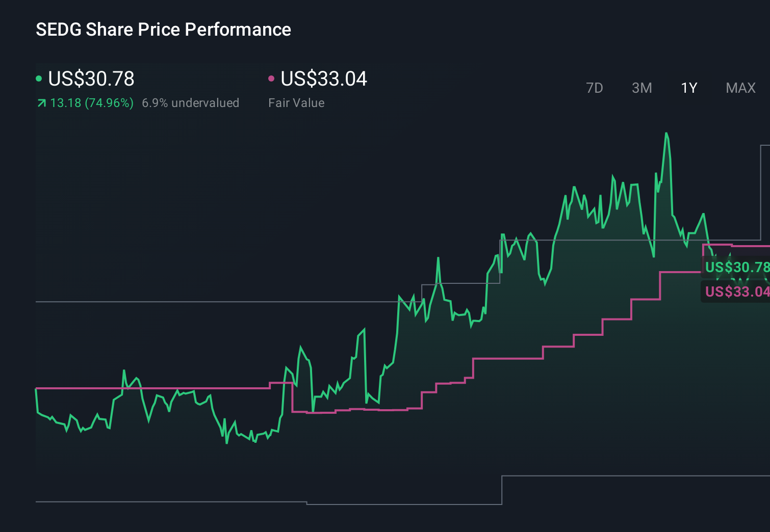Select the 1Y range tab
The image size is (770, 532).
(x=688, y=88)
